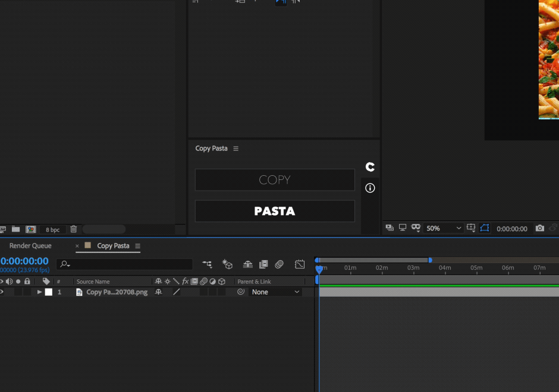Click the 04m mark on the time ruler
The height and width of the screenshot is (392, 559).
point(445,268)
